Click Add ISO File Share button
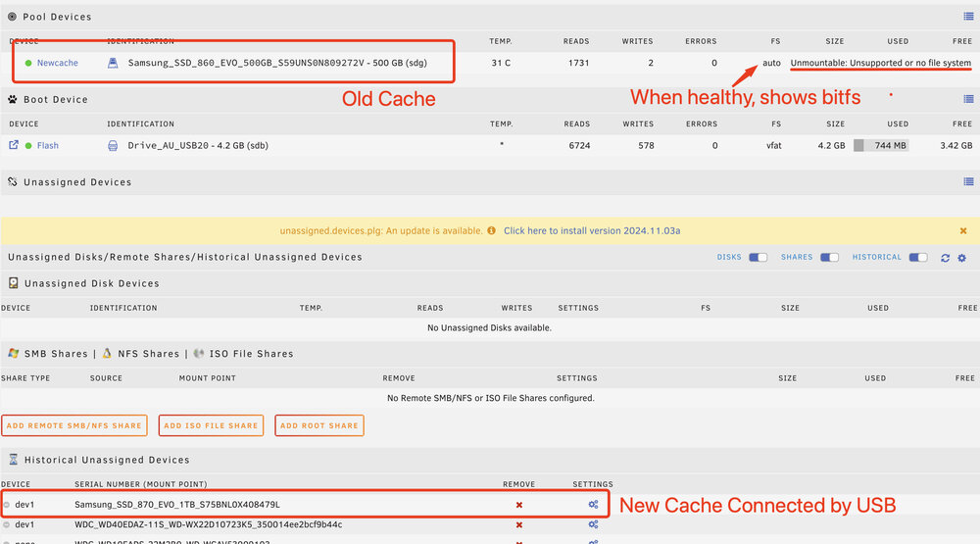 tap(211, 425)
